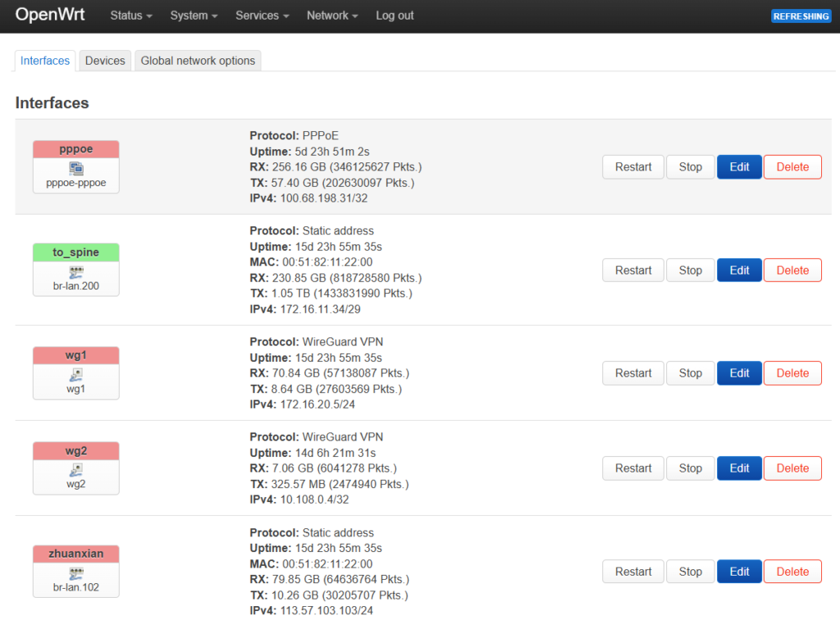Click the br-lan.200 bridge icon under to_spine

(76, 271)
